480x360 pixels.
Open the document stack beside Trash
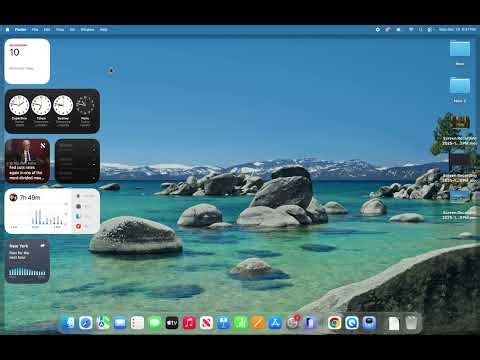(394, 323)
